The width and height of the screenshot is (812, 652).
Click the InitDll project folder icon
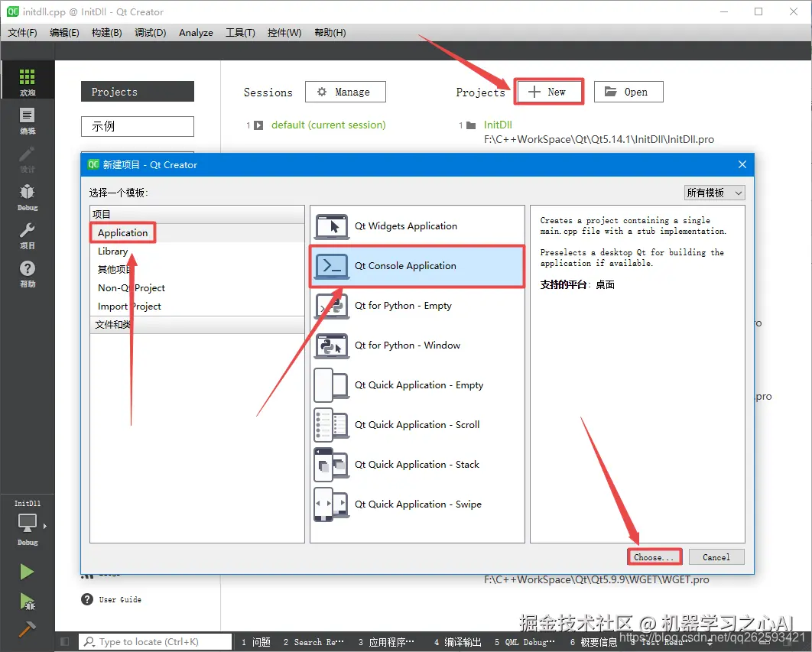[x=471, y=125]
